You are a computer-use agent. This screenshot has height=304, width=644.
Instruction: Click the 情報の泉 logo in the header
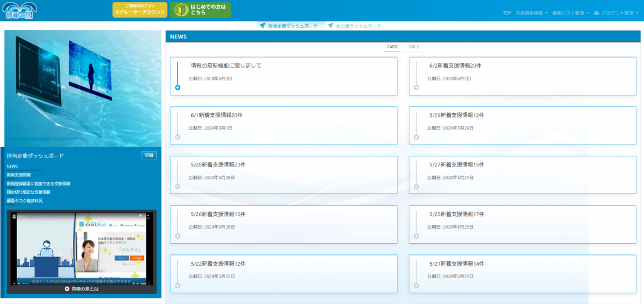coord(18,11)
